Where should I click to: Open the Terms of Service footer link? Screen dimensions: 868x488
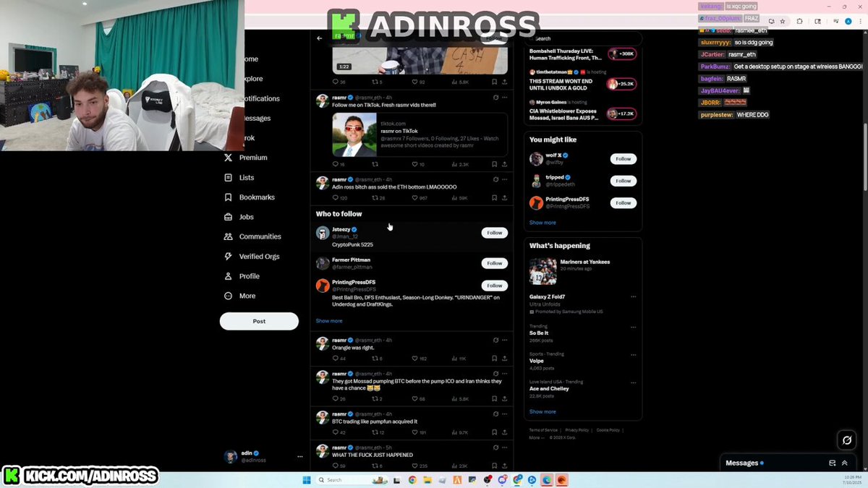coord(543,430)
